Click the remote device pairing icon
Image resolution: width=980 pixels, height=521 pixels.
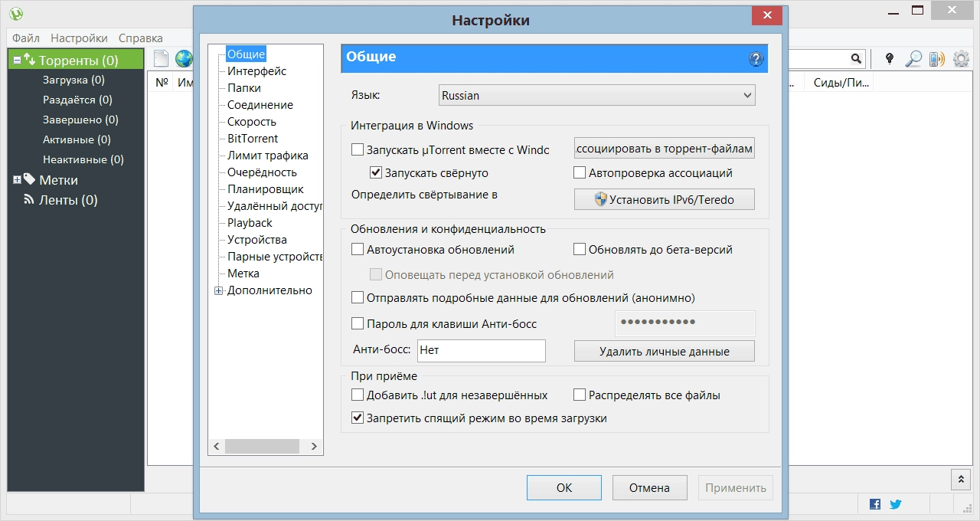pyautogui.click(x=938, y=58)
